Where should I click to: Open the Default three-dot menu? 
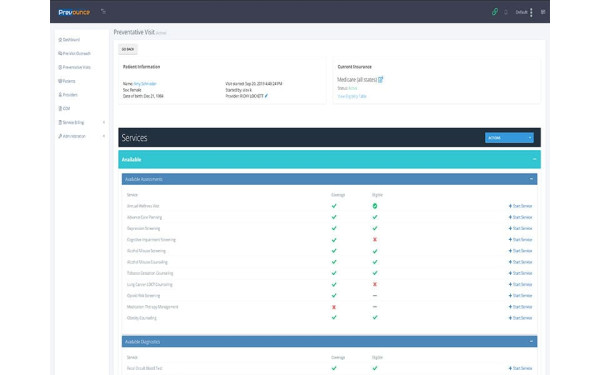531,12
